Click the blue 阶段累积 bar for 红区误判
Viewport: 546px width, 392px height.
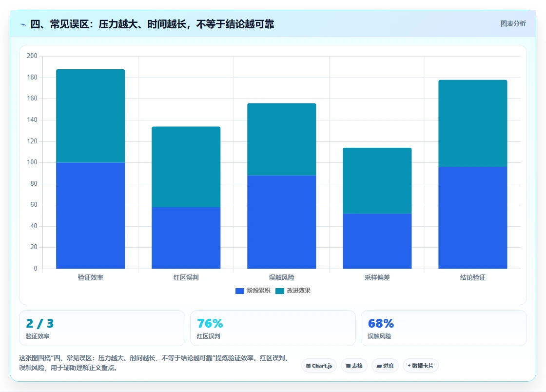tap(186, 238)
